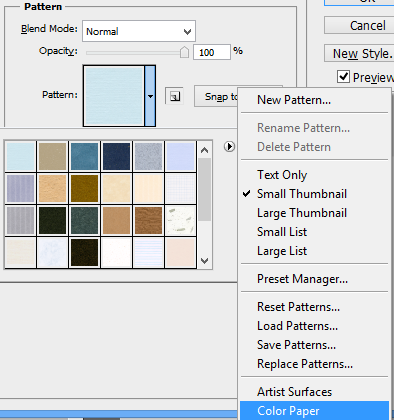Select the peach orange textured pattern
The height and width of the screenshot is (420, 394).
[x=53, y=188]
